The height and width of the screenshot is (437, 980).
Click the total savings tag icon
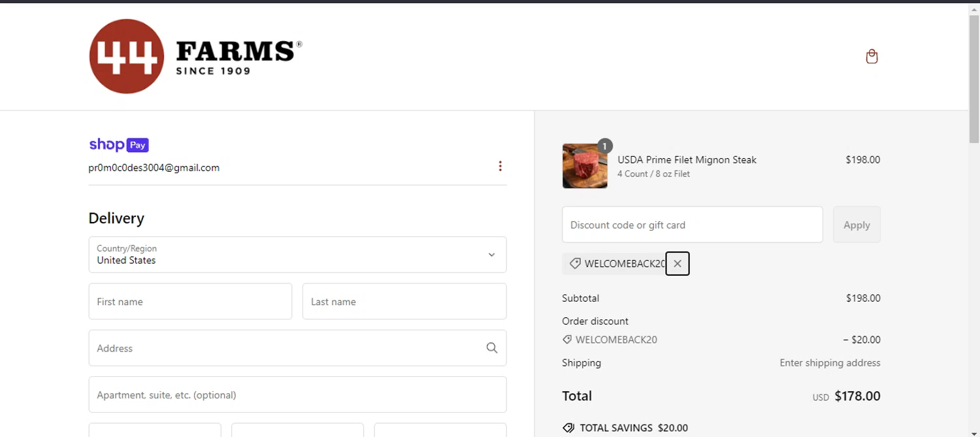point(568,428)
